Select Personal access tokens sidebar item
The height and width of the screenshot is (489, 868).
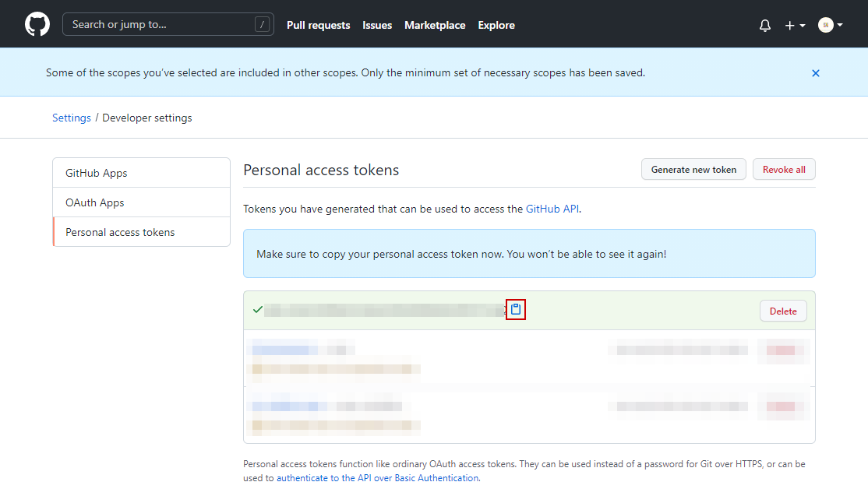click(x=120, y=232)
